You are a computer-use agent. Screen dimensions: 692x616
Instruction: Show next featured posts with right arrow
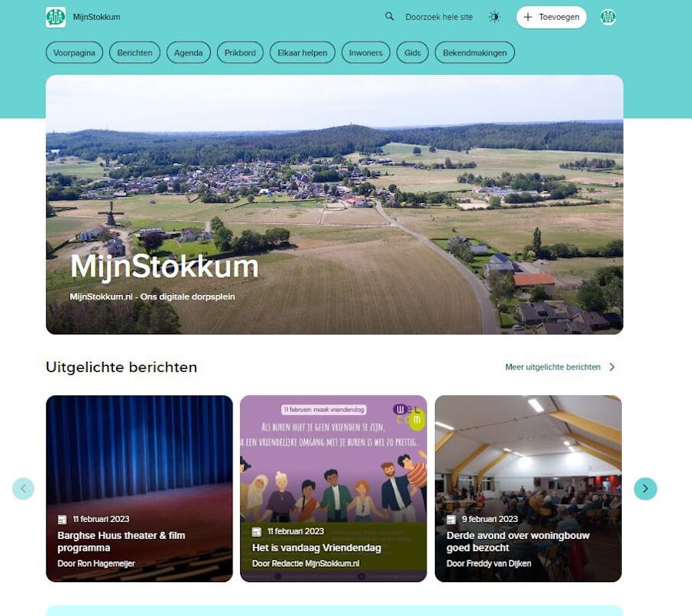coord(645,488)
